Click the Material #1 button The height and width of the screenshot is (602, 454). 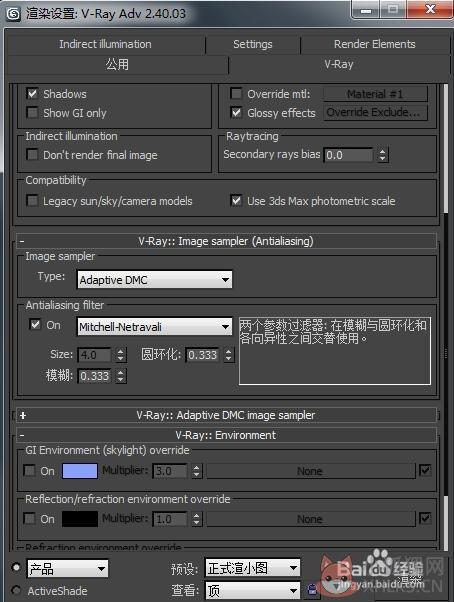click(375, 94)
